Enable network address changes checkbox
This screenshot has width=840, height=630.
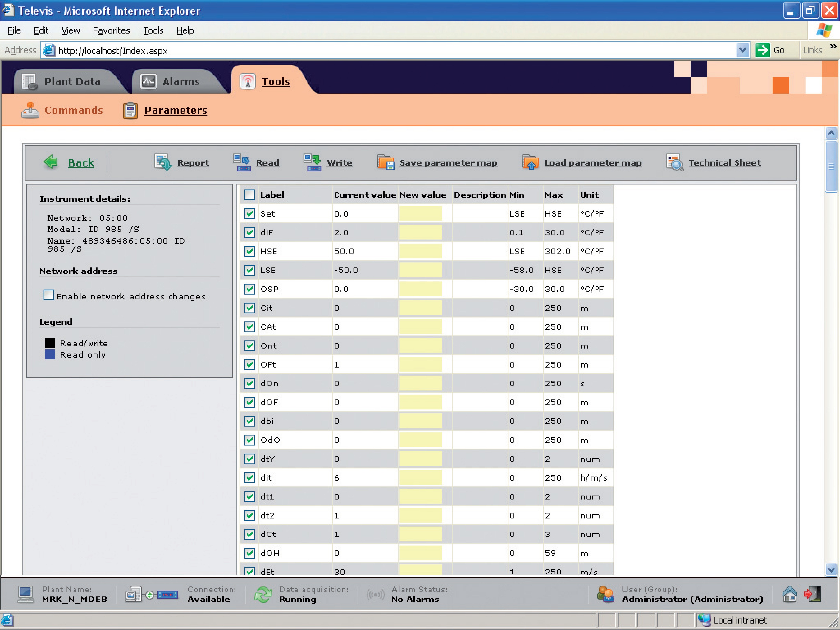pyautogui.click(x=49, y=295)
